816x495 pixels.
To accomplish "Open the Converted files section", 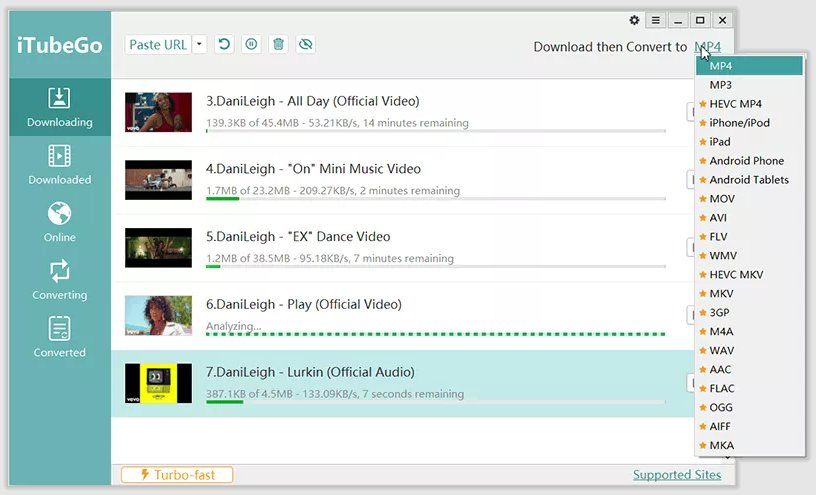I will click(59, 337).
